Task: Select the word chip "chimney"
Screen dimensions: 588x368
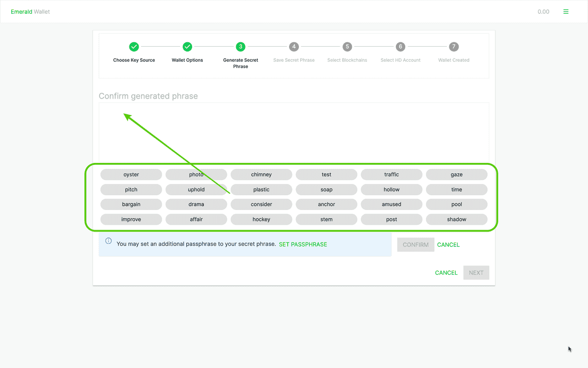Action: [261, 175]
